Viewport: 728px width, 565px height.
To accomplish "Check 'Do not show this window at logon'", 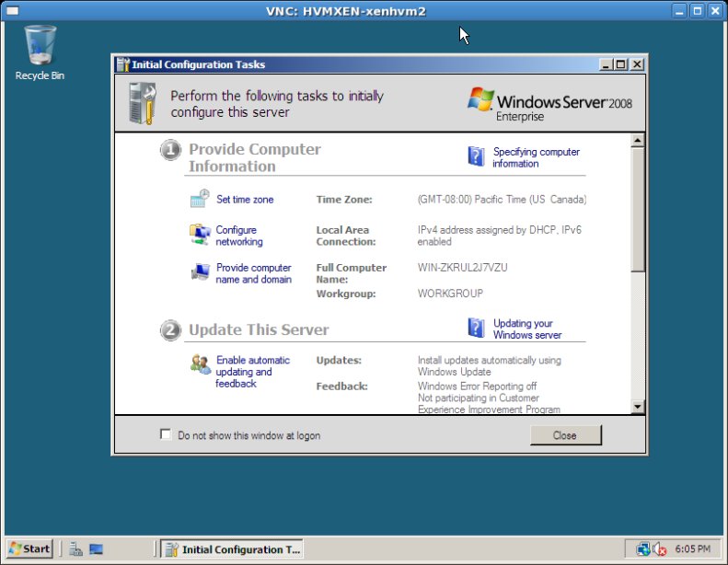I will 166,434.
